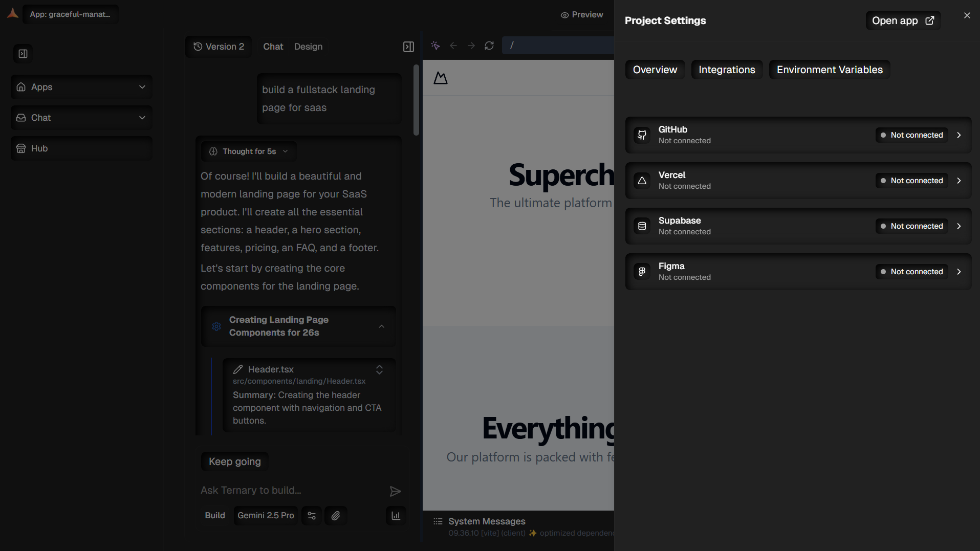Click the Figma logo icon
Viewport: 980px width, 551px height.
642,272
